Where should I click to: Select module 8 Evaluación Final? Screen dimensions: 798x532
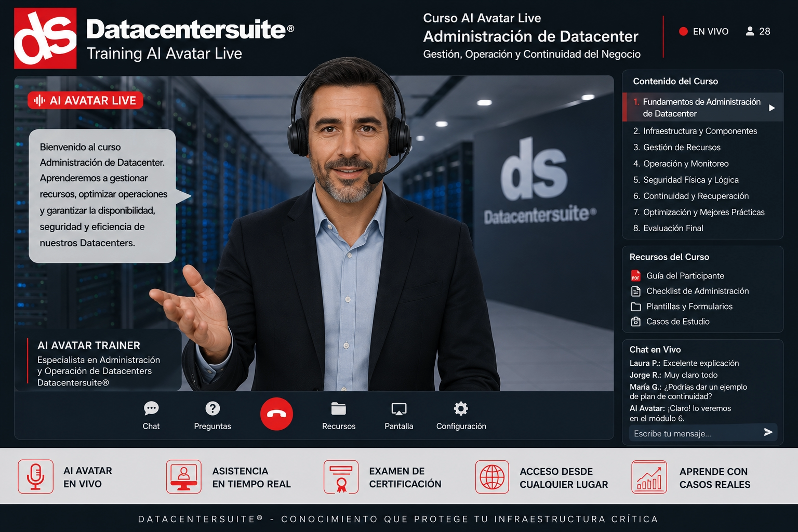tap(668, 228)
